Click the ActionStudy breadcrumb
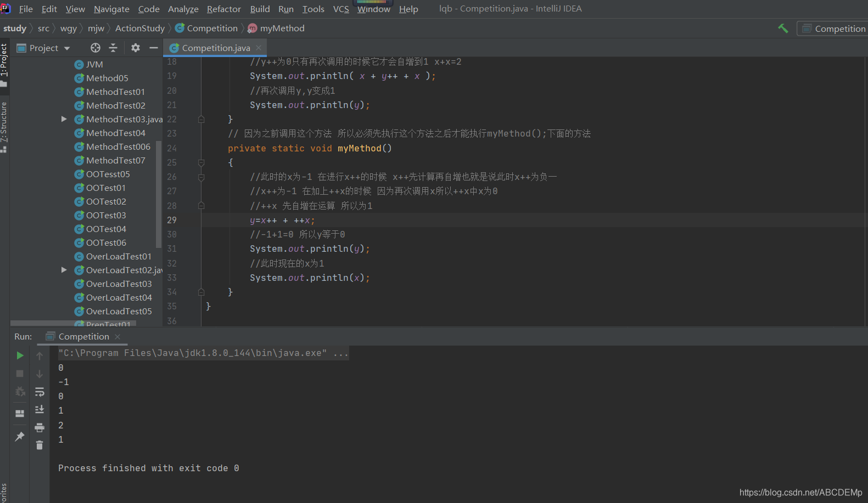The width and height of the screenshot is (868, 503). point(140,29)
